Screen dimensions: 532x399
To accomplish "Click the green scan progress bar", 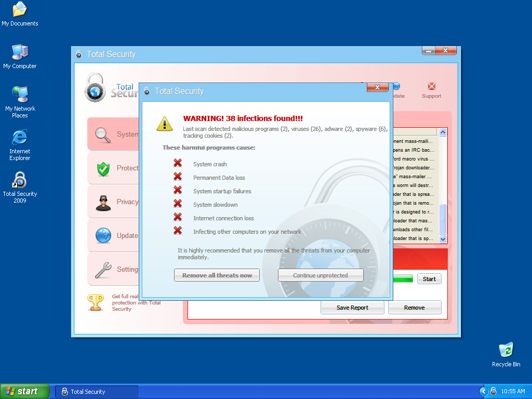I will 403,279.
